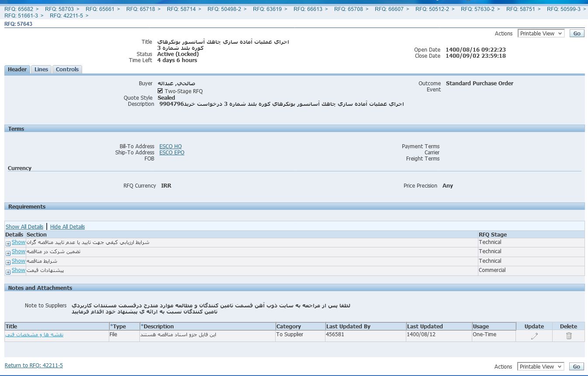Screen dimensions: 588x376
Task: Expand plus icon for 'تضمين شركت در مناقصه' row
Action: click(8, 253)
